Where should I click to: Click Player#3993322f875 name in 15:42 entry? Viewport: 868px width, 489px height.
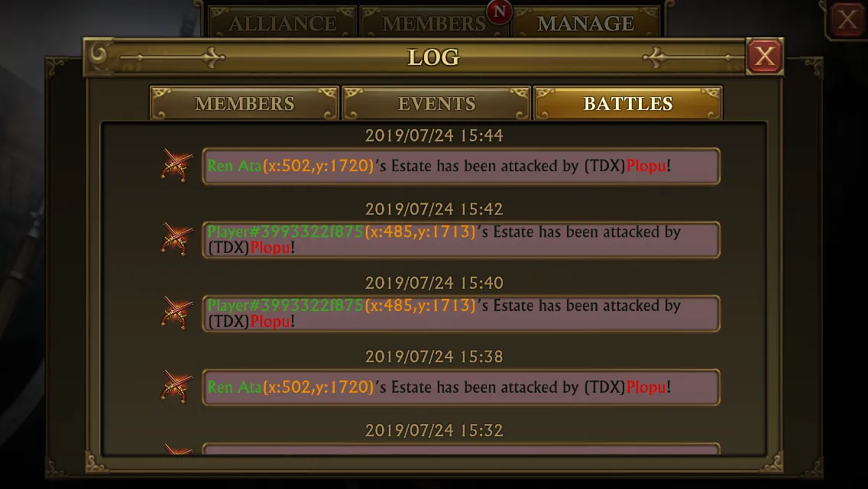tap(285, 232)
